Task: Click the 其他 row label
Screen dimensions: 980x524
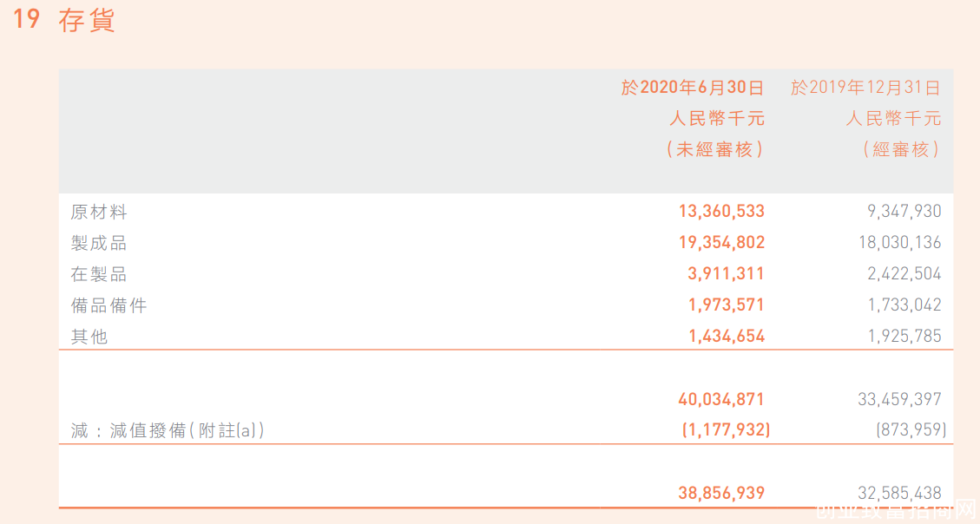Action: (89, 337)
